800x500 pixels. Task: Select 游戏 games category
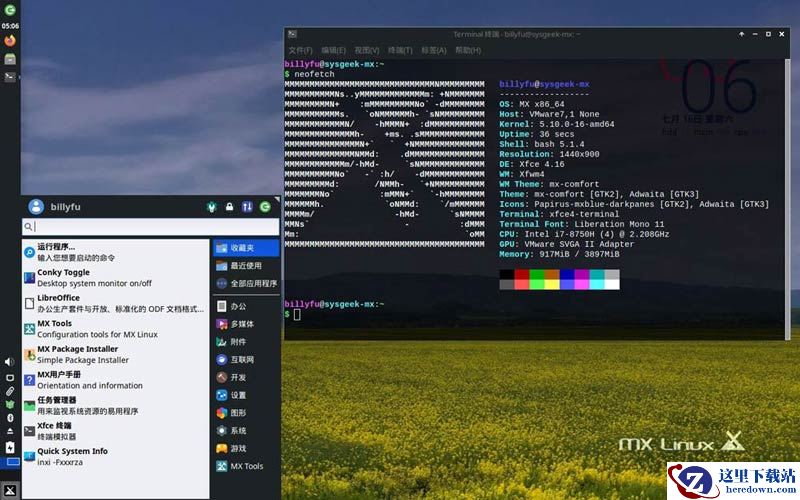click(x=246, y=448)
